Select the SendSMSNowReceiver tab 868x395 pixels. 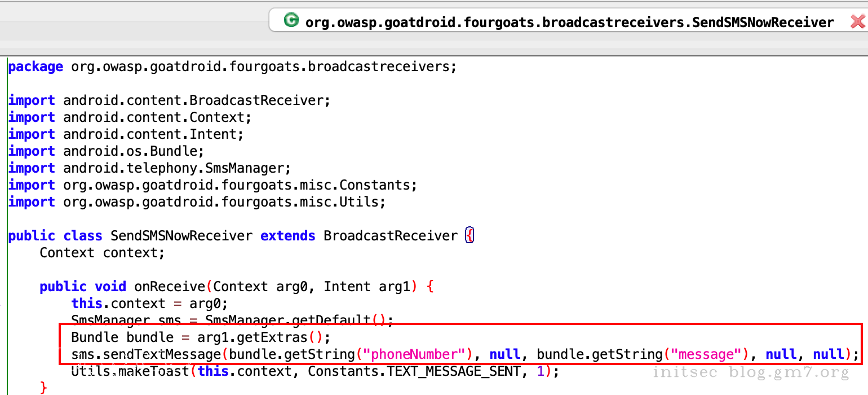coord(569,22)
